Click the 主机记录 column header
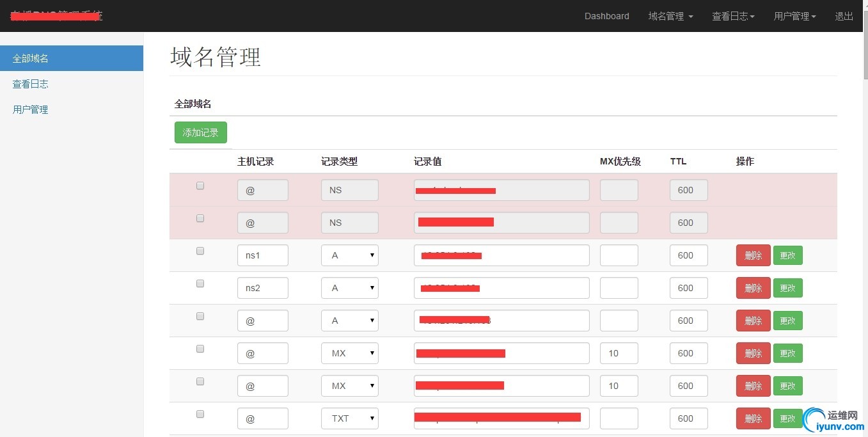Viewport: 868px width, 437px height. 255,162
